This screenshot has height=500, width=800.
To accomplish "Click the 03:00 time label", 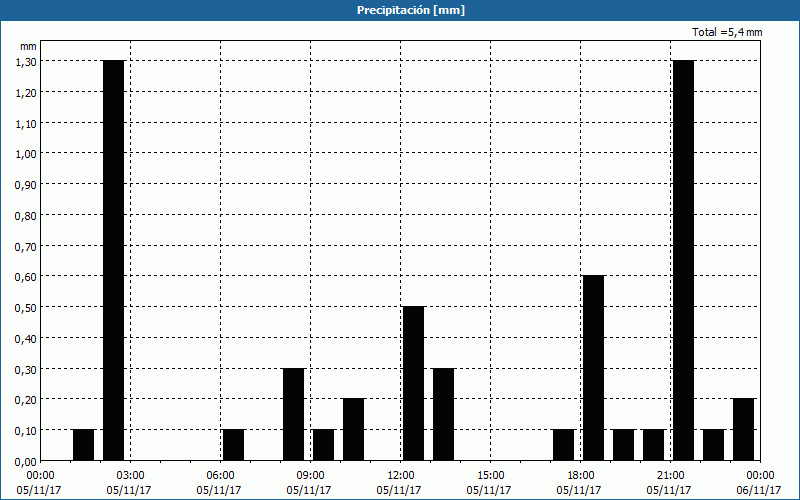I will (131, 476).
